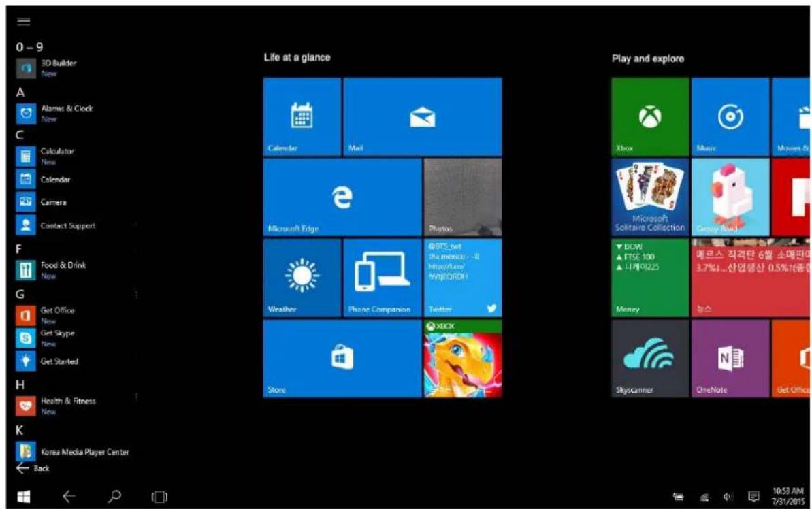Open the Music tile
The width and height of the screenshot is (812, 509).
730,116
